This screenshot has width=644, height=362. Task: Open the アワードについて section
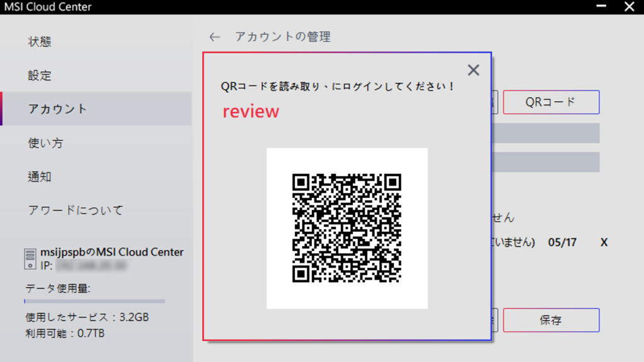(75, 211)
